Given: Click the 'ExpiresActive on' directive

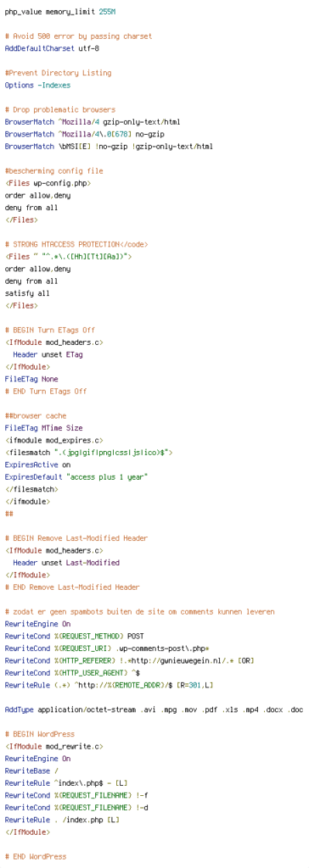Looking at the screenshot, I should [37, 465].
